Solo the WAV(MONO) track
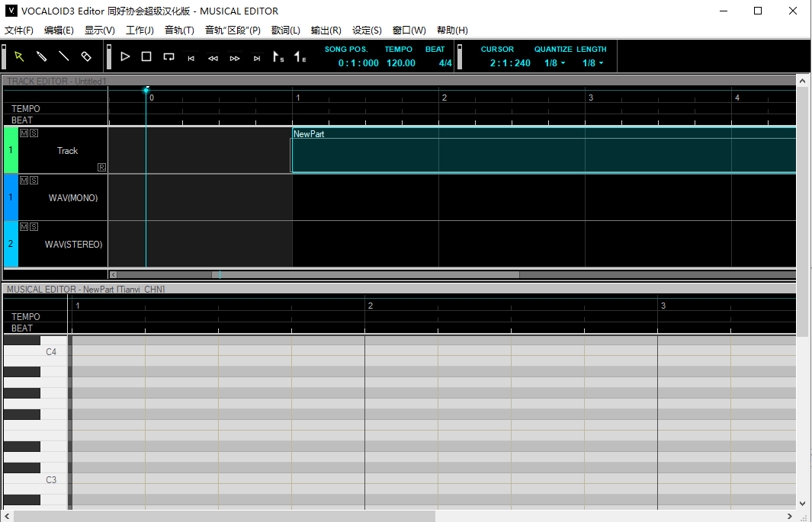The image size is (812, 522). [x=34, y=181]
